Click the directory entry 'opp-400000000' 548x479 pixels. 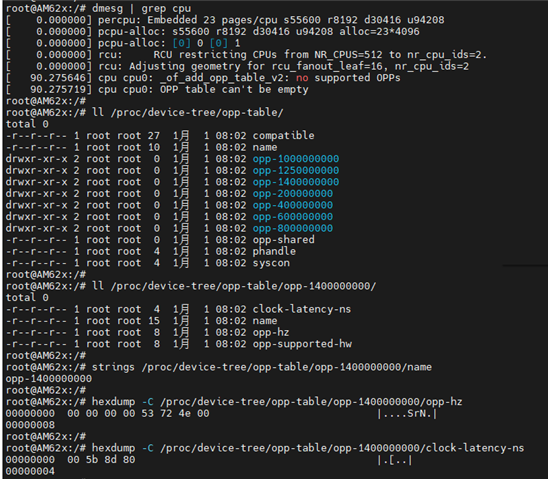[x=293, y=205]
